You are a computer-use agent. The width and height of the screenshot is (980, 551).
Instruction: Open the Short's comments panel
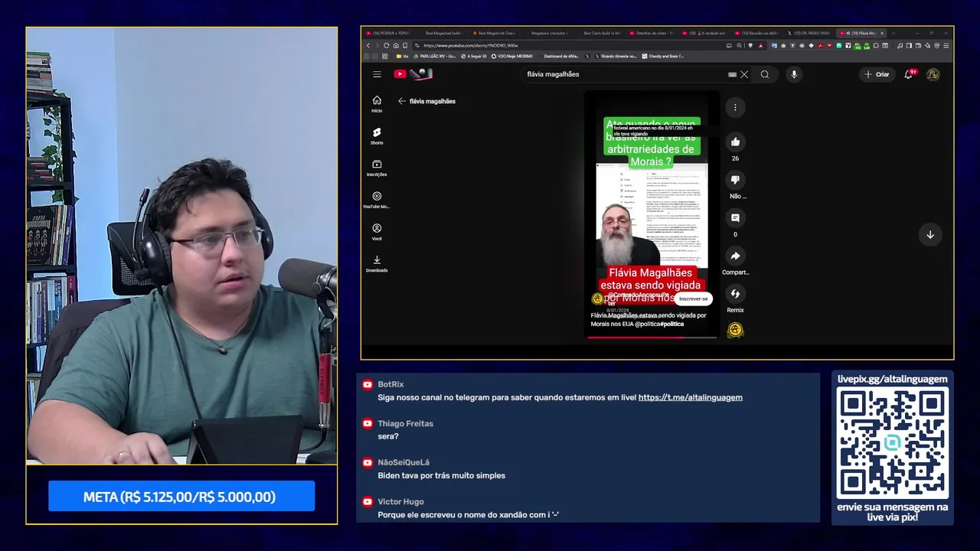pos(735,218)
